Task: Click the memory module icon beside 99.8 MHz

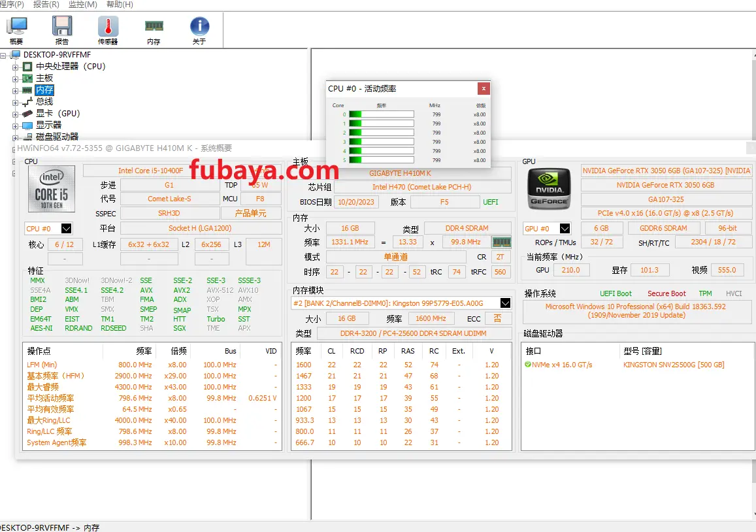Action: coord(501,242)
